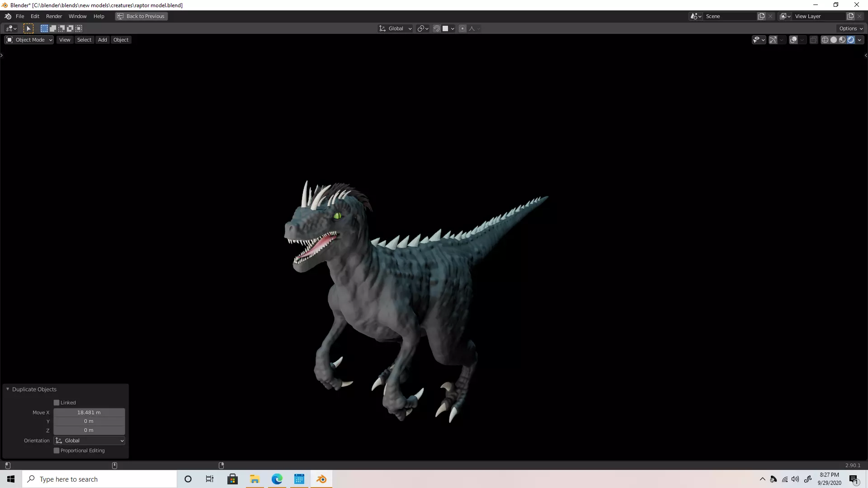The width and height of the screenshot is (868, 488).
Task: Click the Back to Previous button
Action: (x=141, y=16)
